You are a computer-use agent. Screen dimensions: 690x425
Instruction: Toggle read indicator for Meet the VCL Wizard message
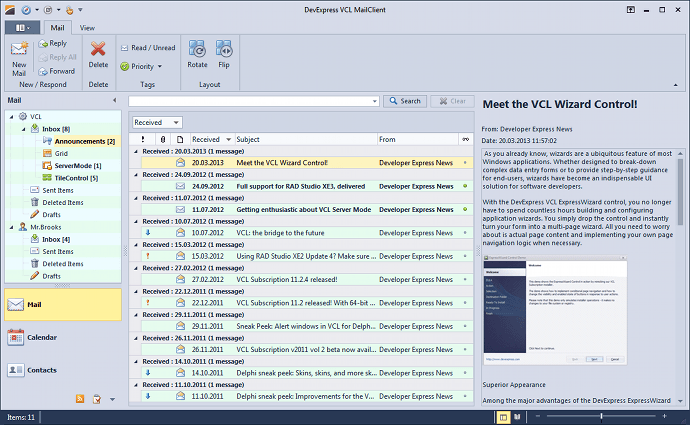point(465,163)
